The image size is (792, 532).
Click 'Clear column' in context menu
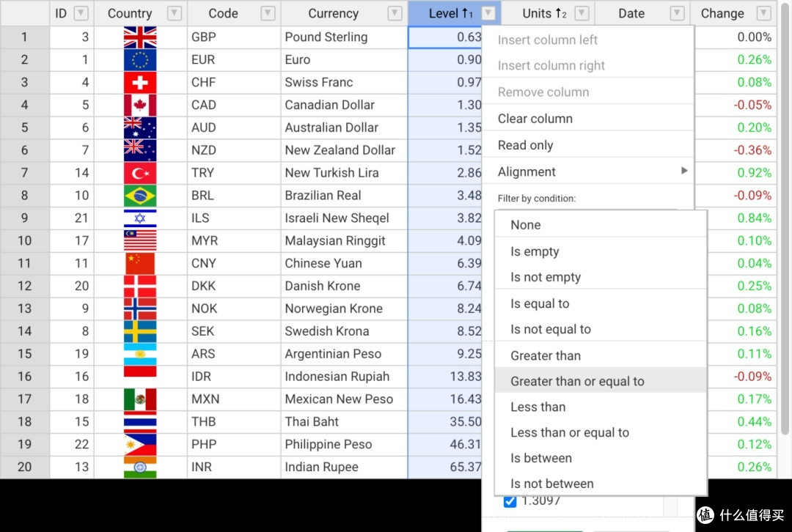[535, 119]
